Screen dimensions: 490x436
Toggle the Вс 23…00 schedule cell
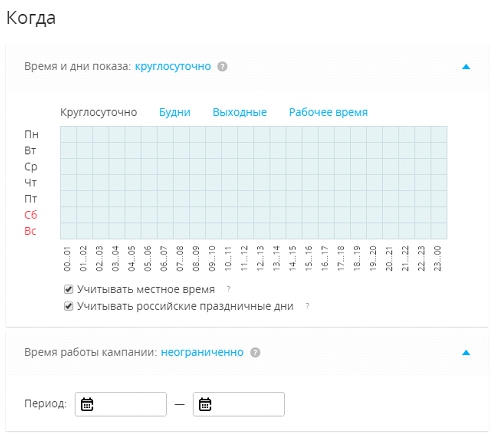pos(439,231)
